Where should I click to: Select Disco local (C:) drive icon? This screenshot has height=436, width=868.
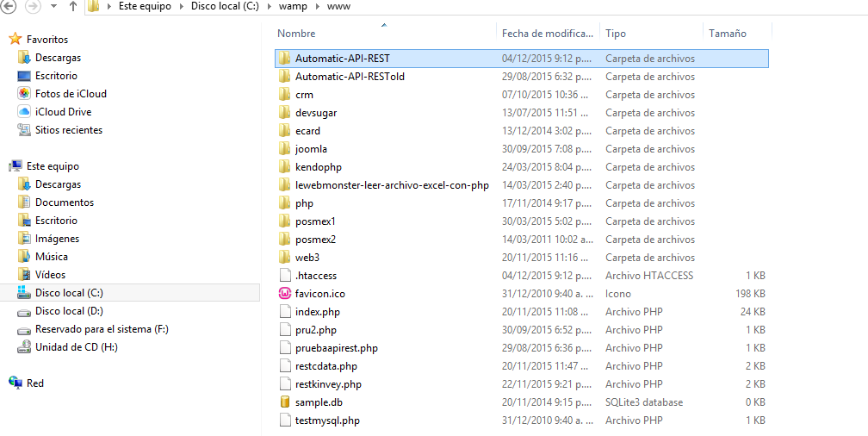[x=24, y=293]
